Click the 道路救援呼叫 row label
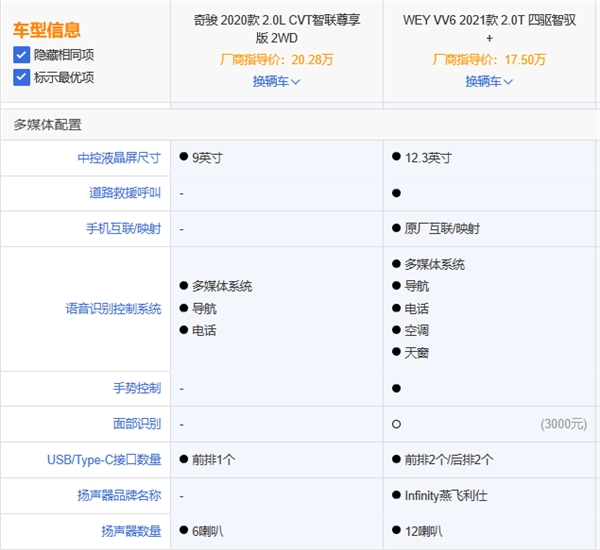Image resolution: width=600 pixels, height=550 pixels. point(125,193)
